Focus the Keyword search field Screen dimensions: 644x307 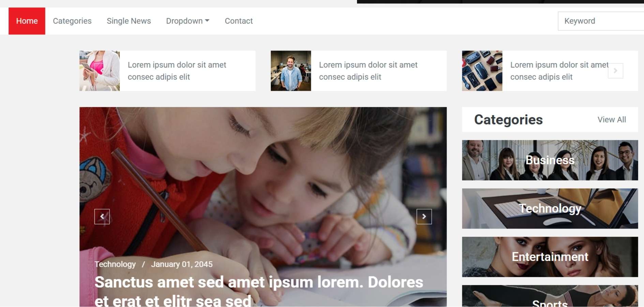tap(601, 21)
